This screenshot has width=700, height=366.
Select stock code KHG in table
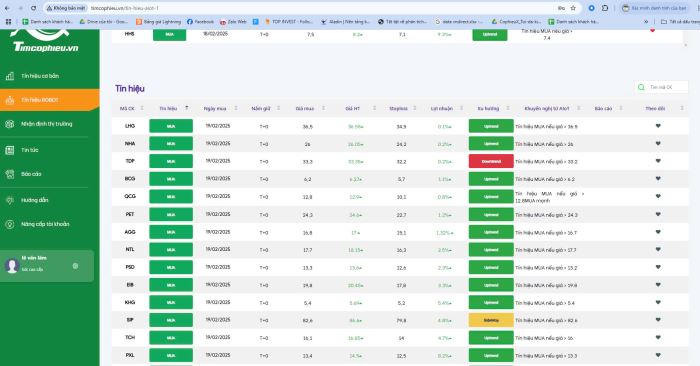[130, 302]
